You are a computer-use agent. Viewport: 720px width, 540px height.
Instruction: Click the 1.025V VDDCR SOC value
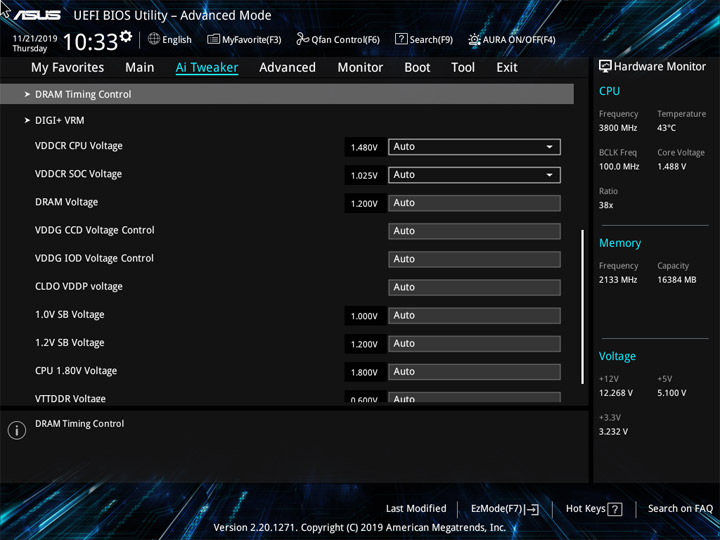click(364, 175)
